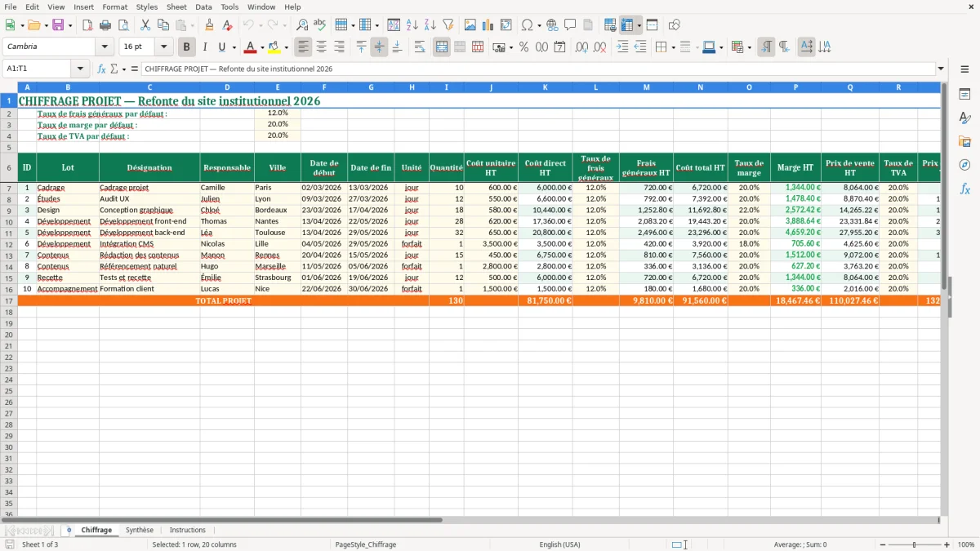The width and height of the screenshot is (980, 551).
Task: Format selection as percent
Action: pos(523,47)
